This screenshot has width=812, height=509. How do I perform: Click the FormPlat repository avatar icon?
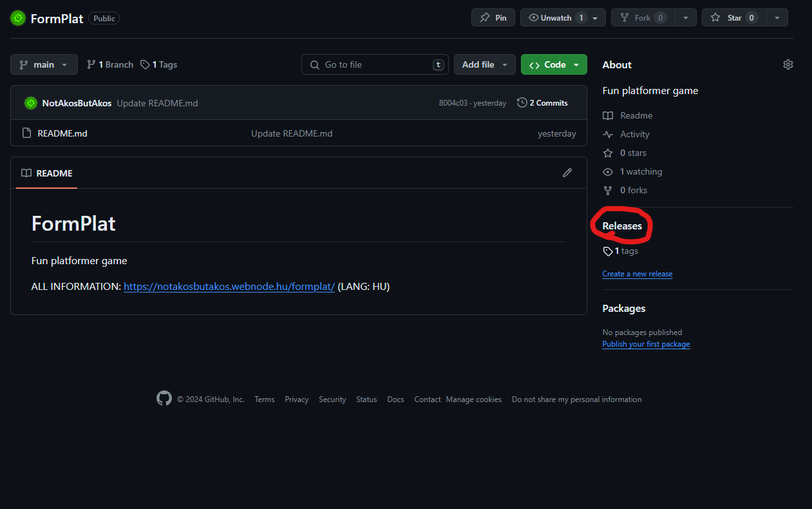pyautogui.click(x=18, y=18)
